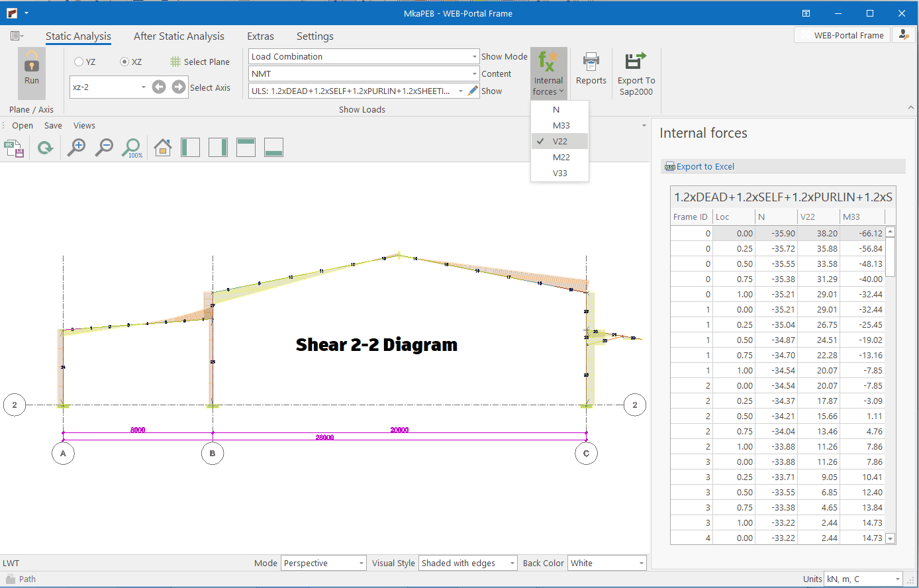Go to next axis with right arrow
This screenshot has height=588, width=919.
coord(179,87)
